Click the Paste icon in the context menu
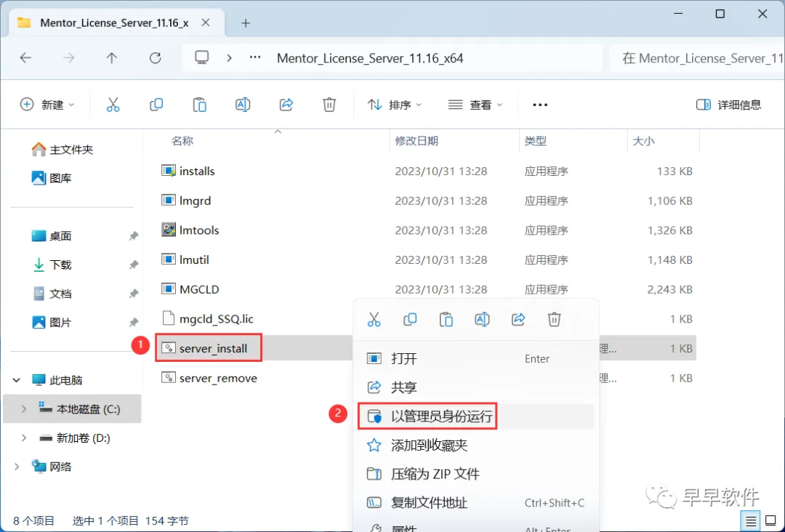Image resolution: width=785 pixels, height=532 pixels. (446, 319)
